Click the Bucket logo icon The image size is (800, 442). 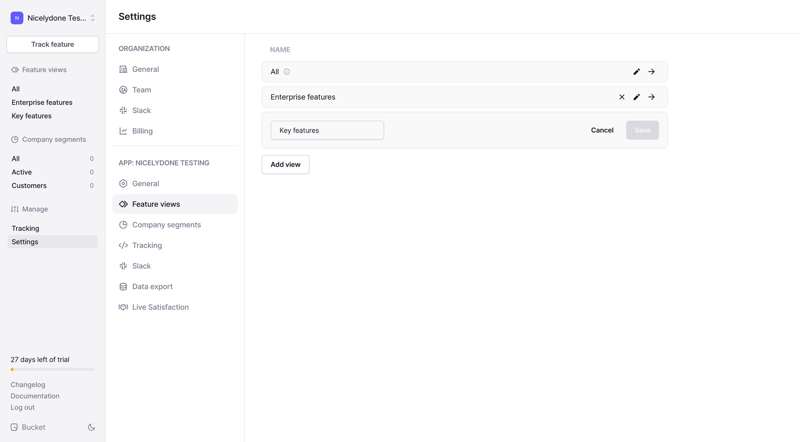coord(14,427)
